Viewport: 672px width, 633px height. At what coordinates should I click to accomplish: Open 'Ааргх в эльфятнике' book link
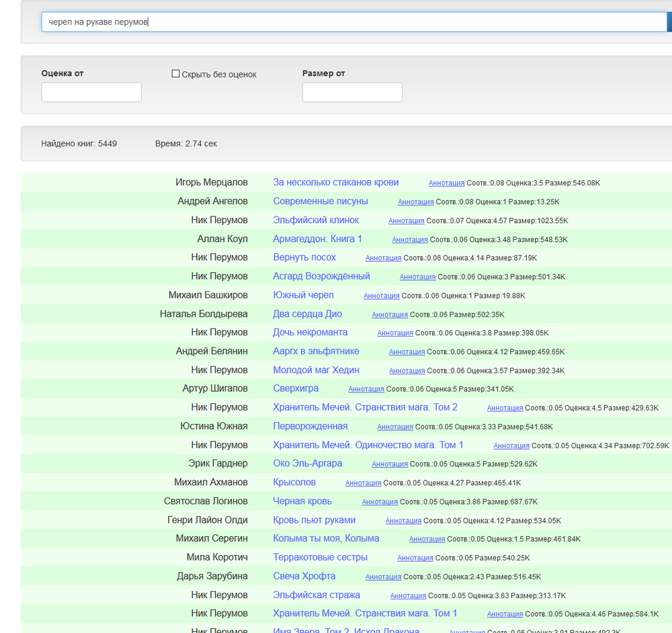pos(316,351)
